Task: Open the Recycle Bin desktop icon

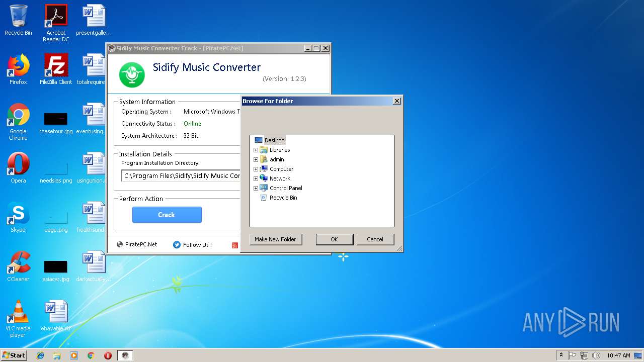Action: tap(18, 20)
